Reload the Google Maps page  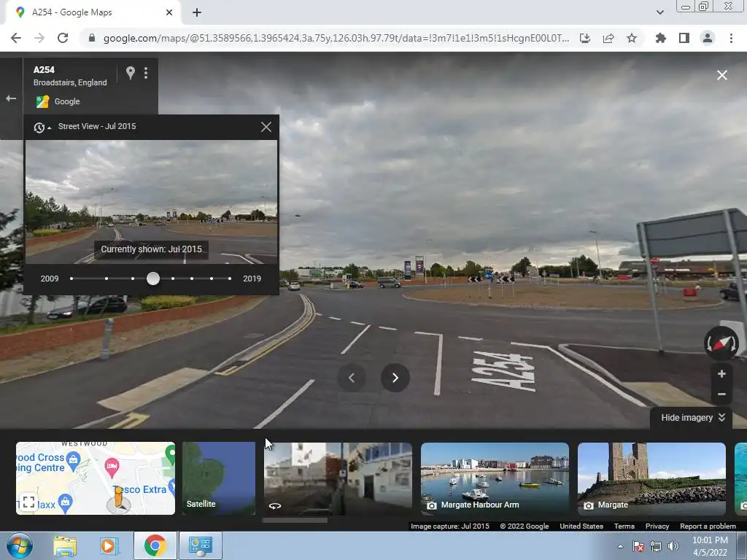[63, 38]
